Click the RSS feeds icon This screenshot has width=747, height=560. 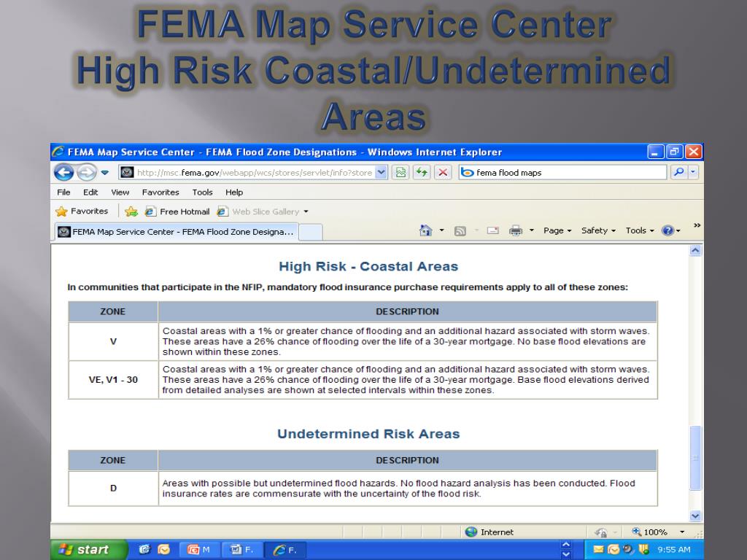click(460, 231)
